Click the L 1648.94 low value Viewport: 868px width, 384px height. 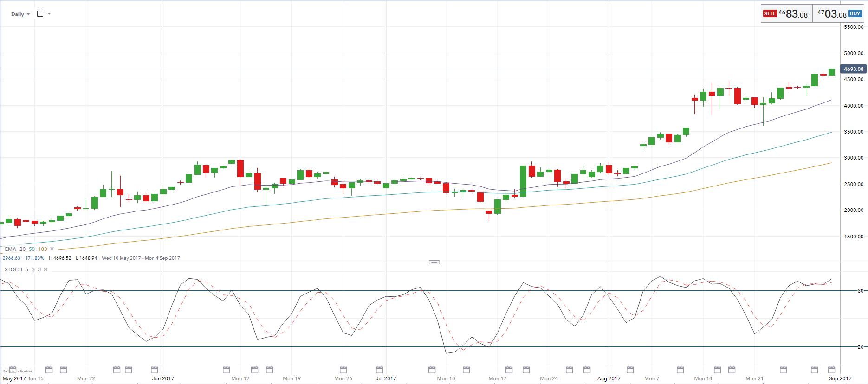(86, 258)
